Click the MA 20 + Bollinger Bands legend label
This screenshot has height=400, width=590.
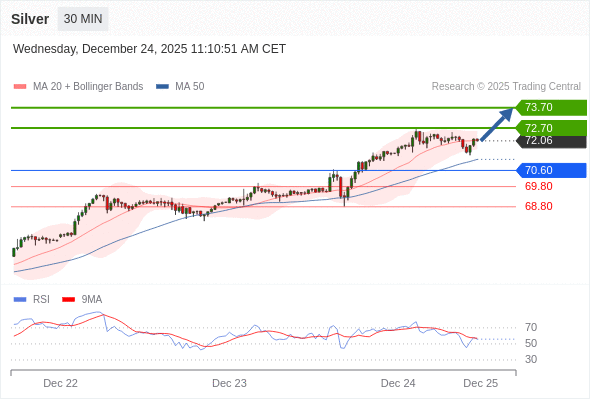tap(88, 87)
